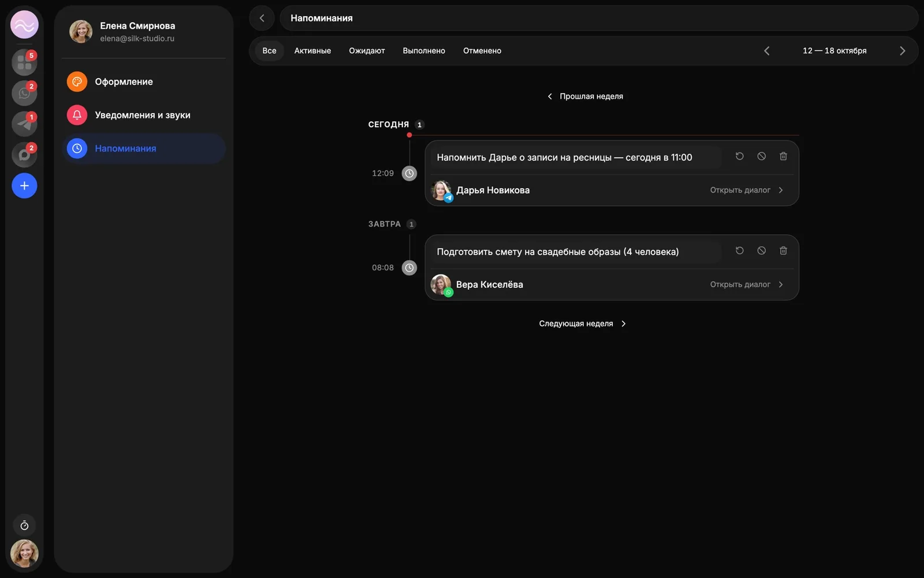Open user avatar at bottom of sidebar
This screenshot has height=578, width=924.
(24, 554)
